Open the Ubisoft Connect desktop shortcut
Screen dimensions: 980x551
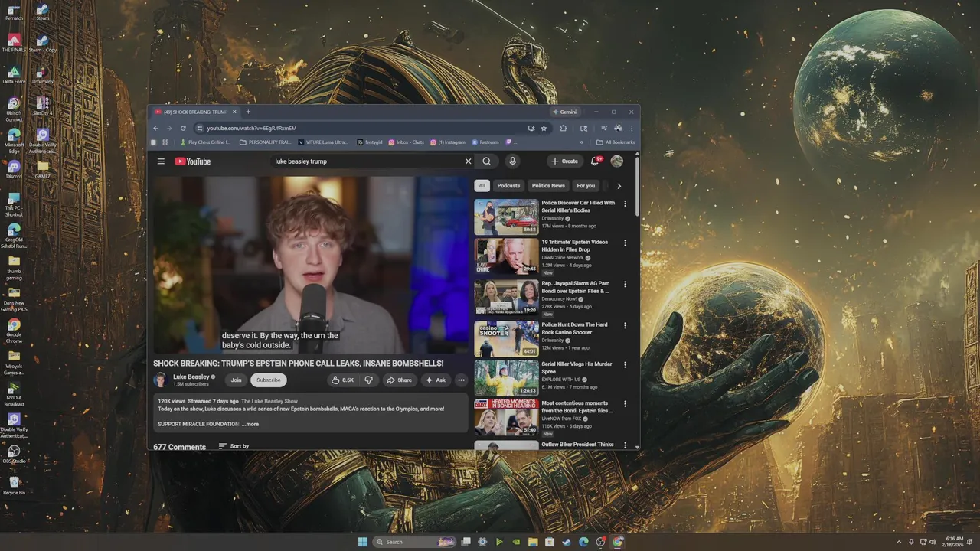click(x=14, y=109)
